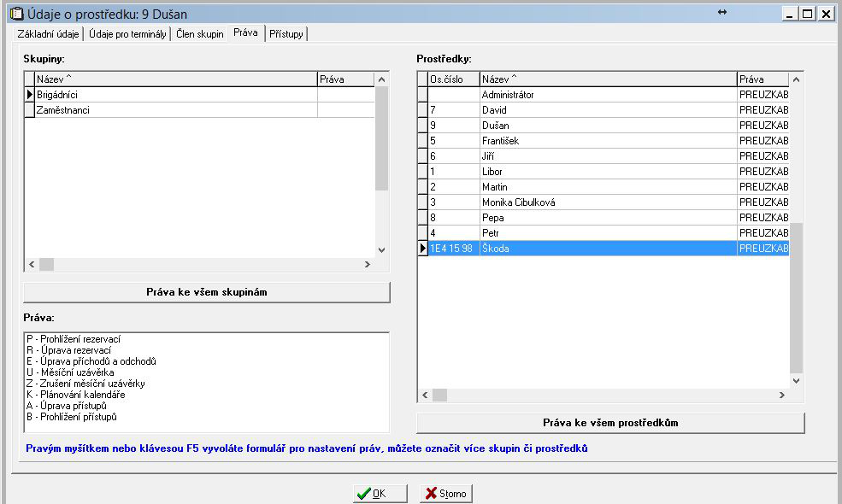The width and height of the screenshot is (842, 504).
Task: Select Monika Cibulková in the resources list
Action: tap(607, 202)
